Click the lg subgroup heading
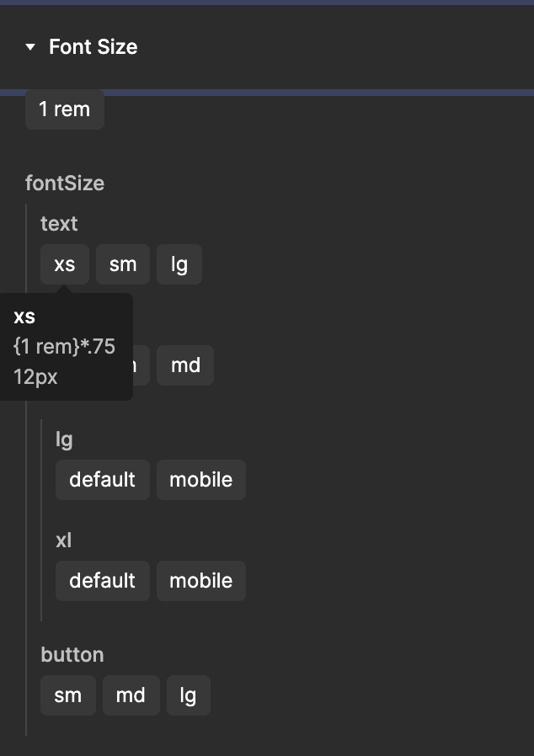 pyautogui.click(x=64, y=439)
